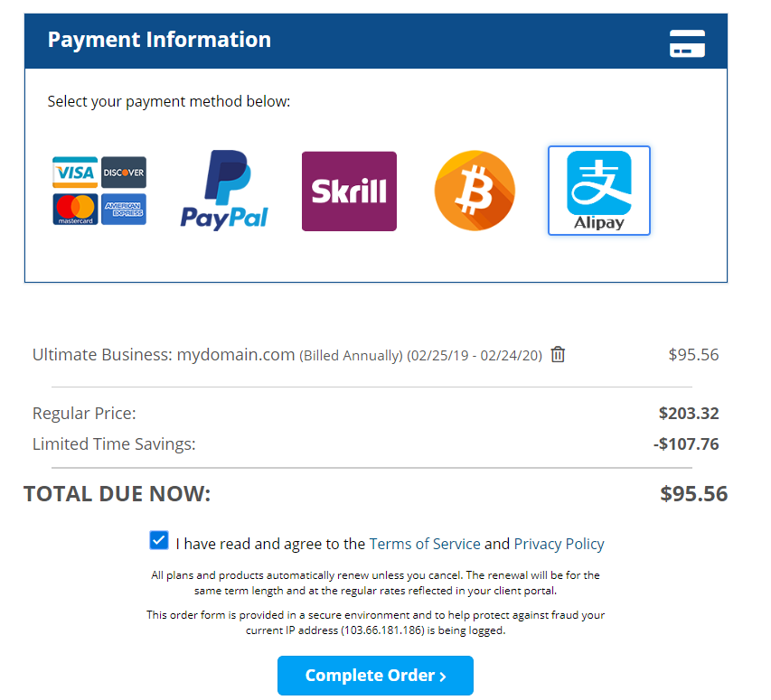Remove Ultimate Business plan via trash icon
771x700 pixels.
(x=558, y=355)
